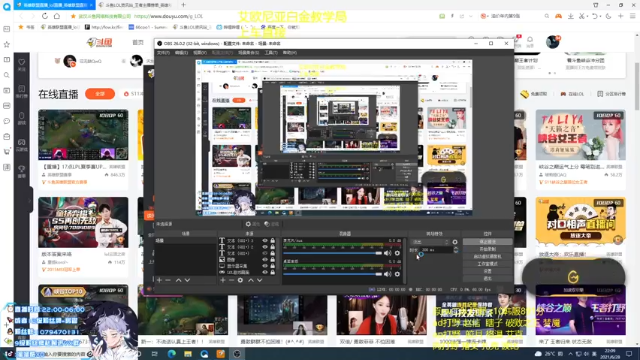This screenshot has height=360, width=640.
Task: Go to browser home page
Action: point(57,16)
